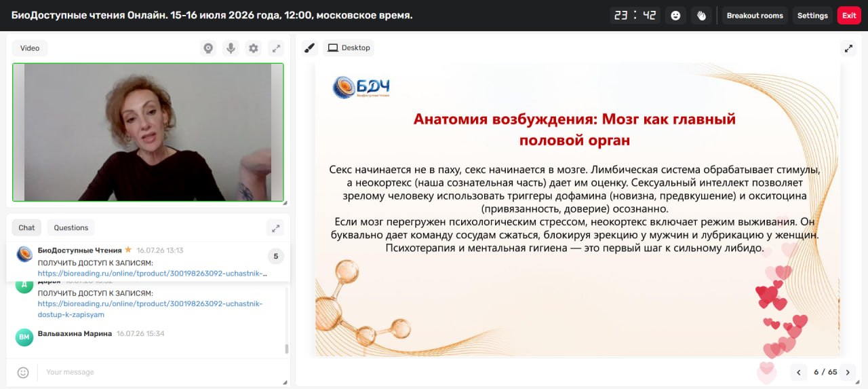Click the pinned messages counter badge 5

(275, 256)
